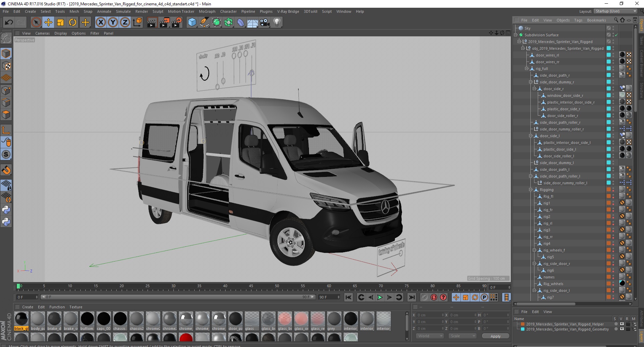Toggle Subdivision Surface enable checkmark
Image resolution: width=644 pixels, height=347 pixels.
tap(616, 35)
